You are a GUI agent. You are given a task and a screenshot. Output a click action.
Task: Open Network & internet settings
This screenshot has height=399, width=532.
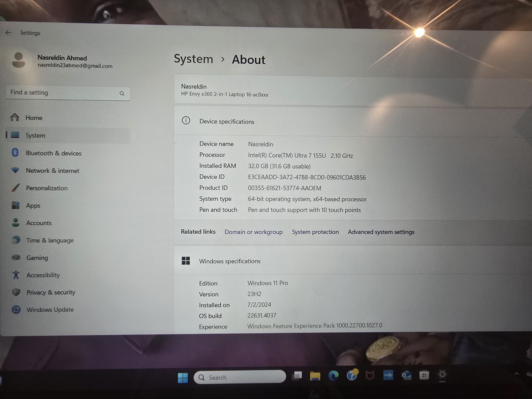click(52, 171)
